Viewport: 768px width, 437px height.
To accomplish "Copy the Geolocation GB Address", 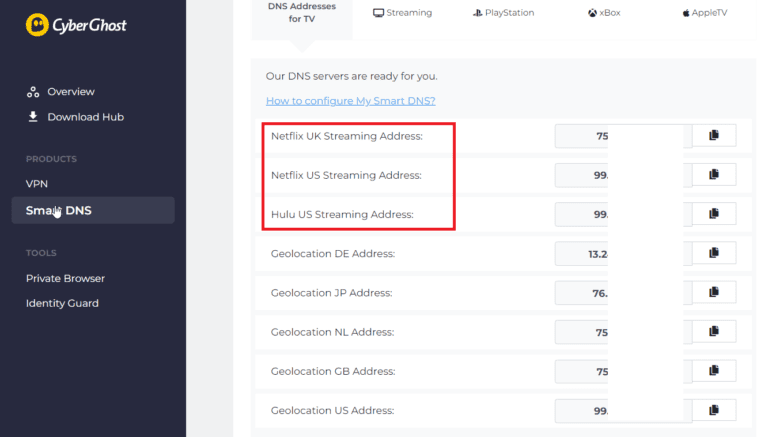I will point(713,371).
